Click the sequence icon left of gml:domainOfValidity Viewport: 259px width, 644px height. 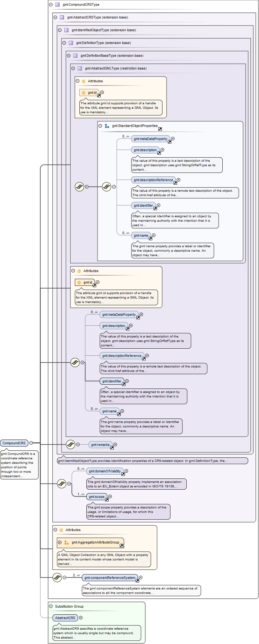pyautogui.click(x=61, y=484)
